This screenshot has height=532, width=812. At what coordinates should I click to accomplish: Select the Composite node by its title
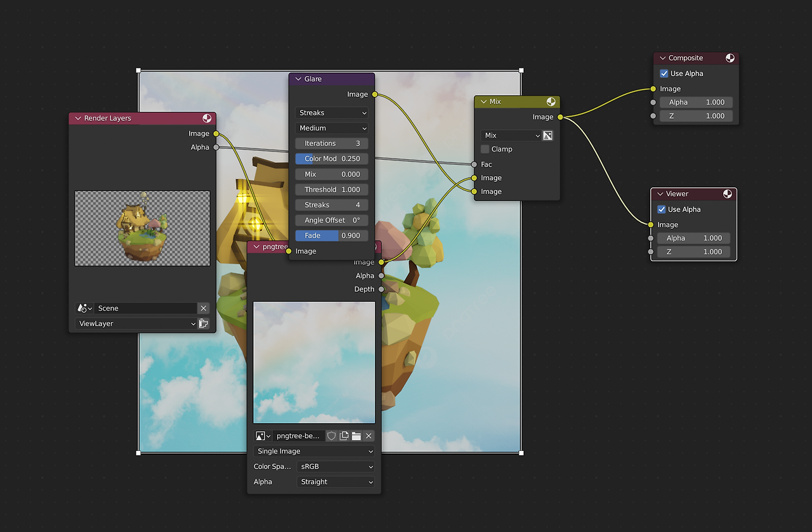686,58
